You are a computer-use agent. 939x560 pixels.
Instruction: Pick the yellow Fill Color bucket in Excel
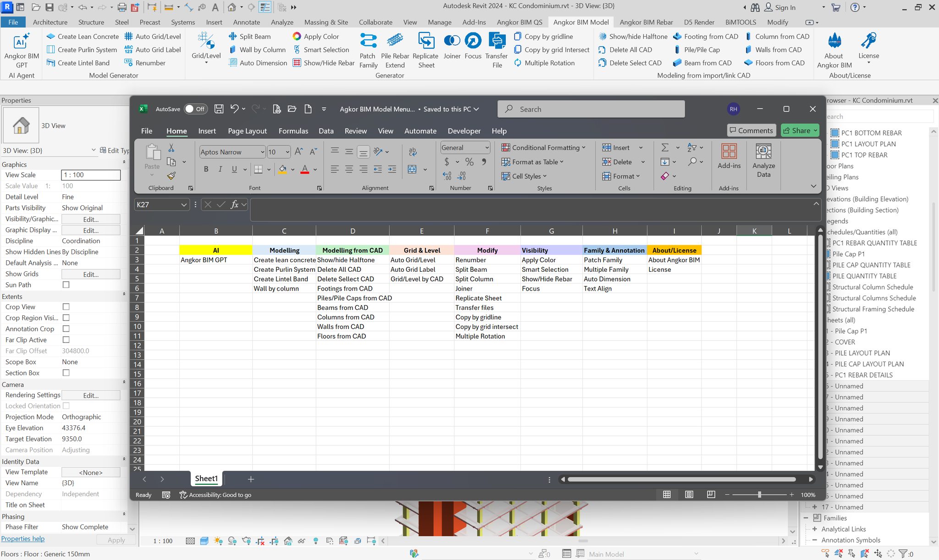pos(282,169)
